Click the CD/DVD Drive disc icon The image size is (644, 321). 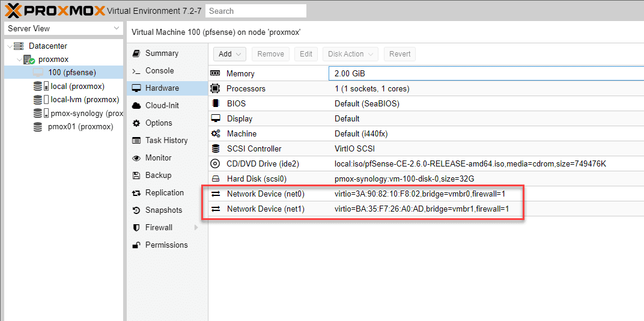(215, 164)
